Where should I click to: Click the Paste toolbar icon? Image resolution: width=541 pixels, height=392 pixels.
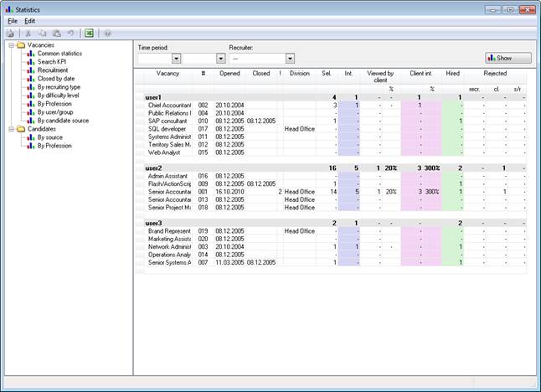tap(57, 34)
